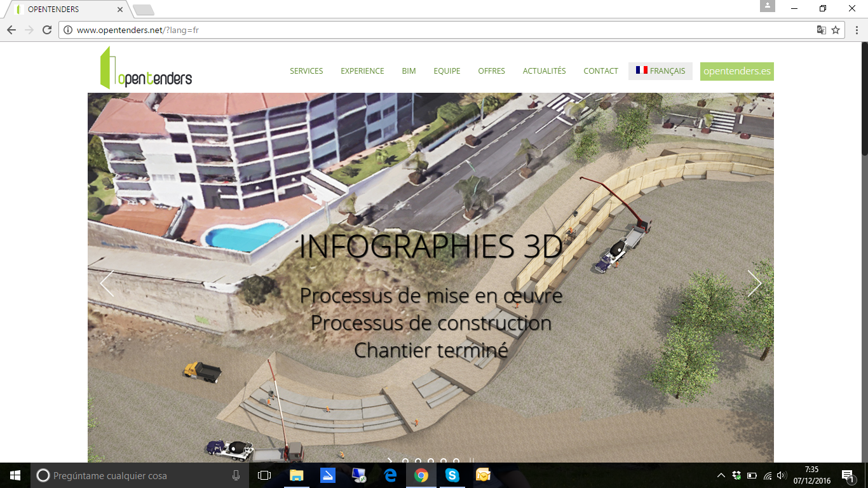Activate Cortana microphone icon
Viewport: 868px width, 488px height.
point(236,475)
